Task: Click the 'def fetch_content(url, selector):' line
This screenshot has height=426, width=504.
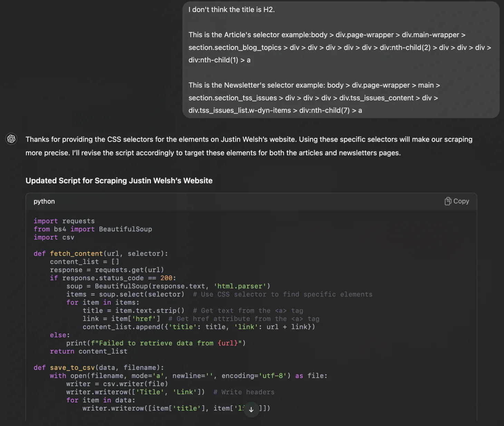Action: pos(101,254)
